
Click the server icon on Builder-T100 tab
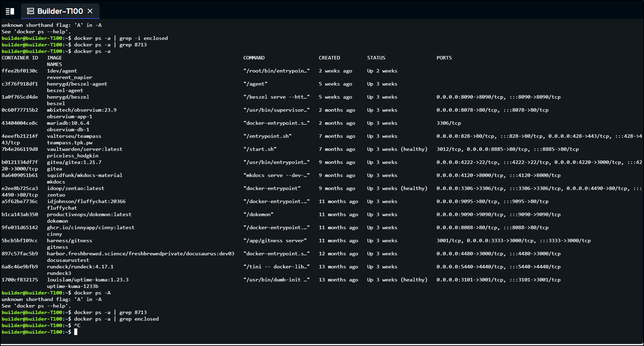31,11
